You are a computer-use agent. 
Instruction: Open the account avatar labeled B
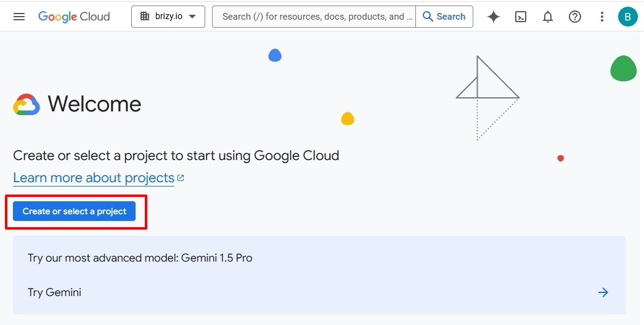coord(627,17)
